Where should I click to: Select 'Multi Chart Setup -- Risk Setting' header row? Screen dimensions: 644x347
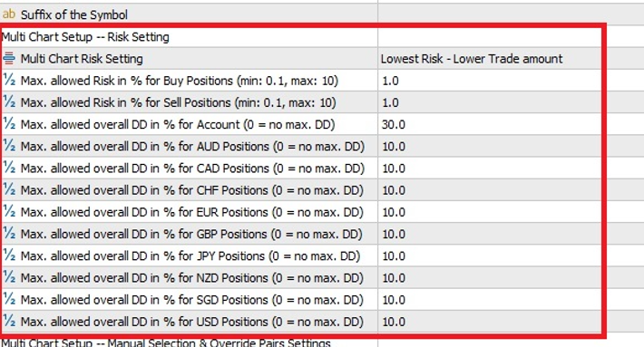85,37
